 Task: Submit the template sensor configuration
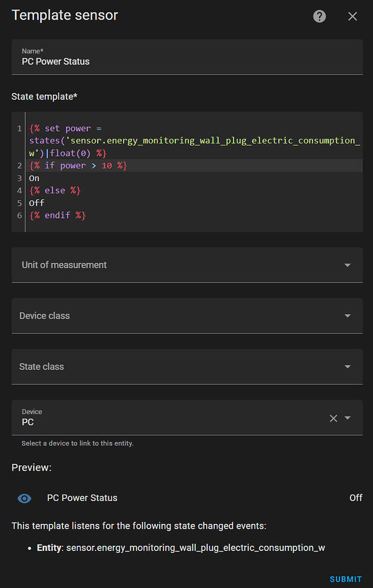click(x=345, y=579)
